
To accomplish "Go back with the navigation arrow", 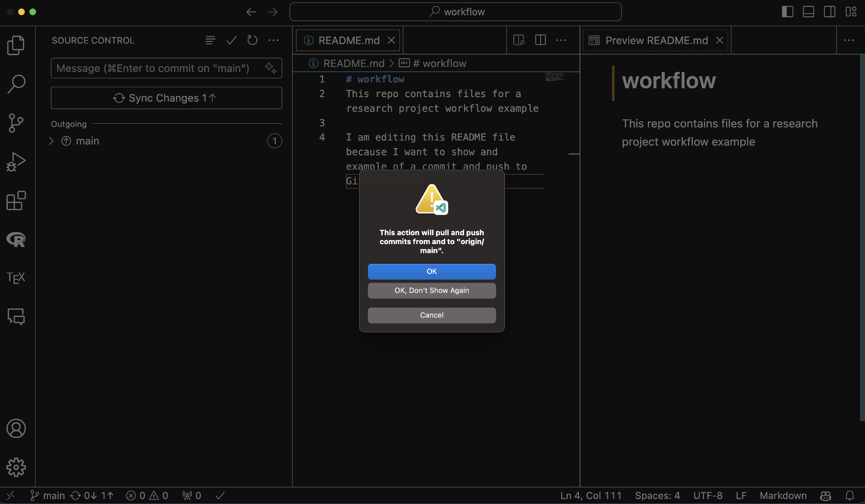I will tap(252, 12).
